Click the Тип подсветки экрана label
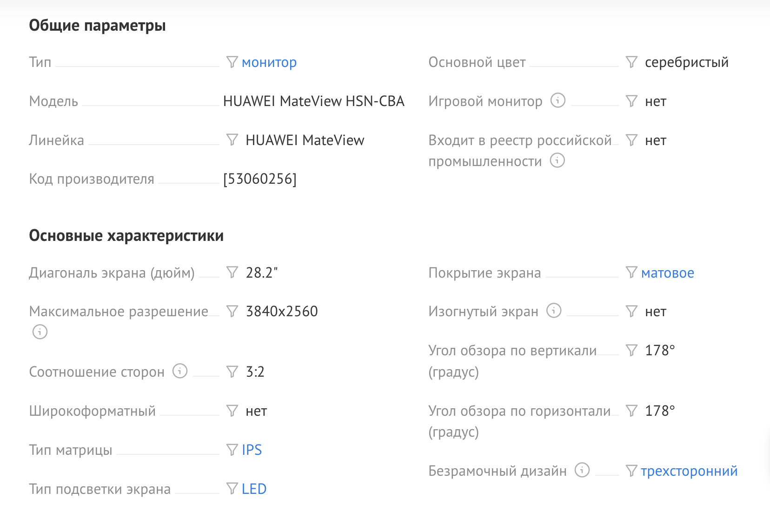The width and height of the screenshot is (770, 532). pyautogui.click(x=100, y=489)
